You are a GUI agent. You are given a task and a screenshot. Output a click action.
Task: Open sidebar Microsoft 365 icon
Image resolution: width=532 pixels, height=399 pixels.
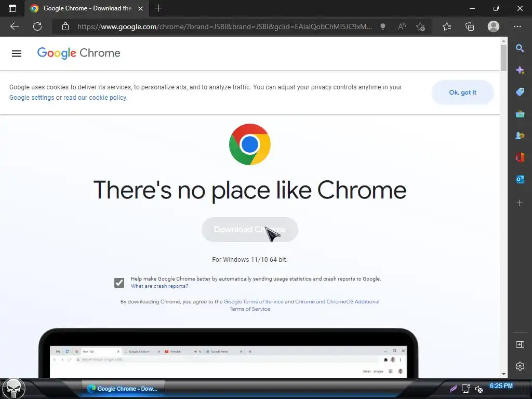[x=520, y=157]
